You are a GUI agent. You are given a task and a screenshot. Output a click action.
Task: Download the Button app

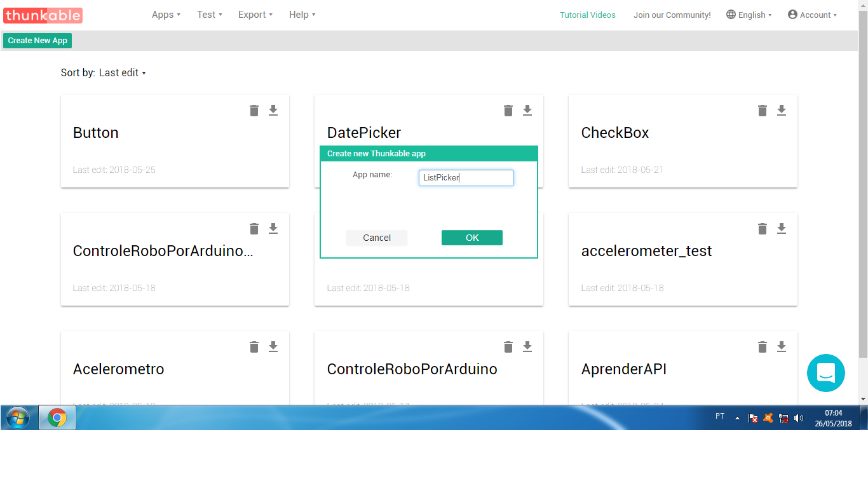(x=273, y=110)
